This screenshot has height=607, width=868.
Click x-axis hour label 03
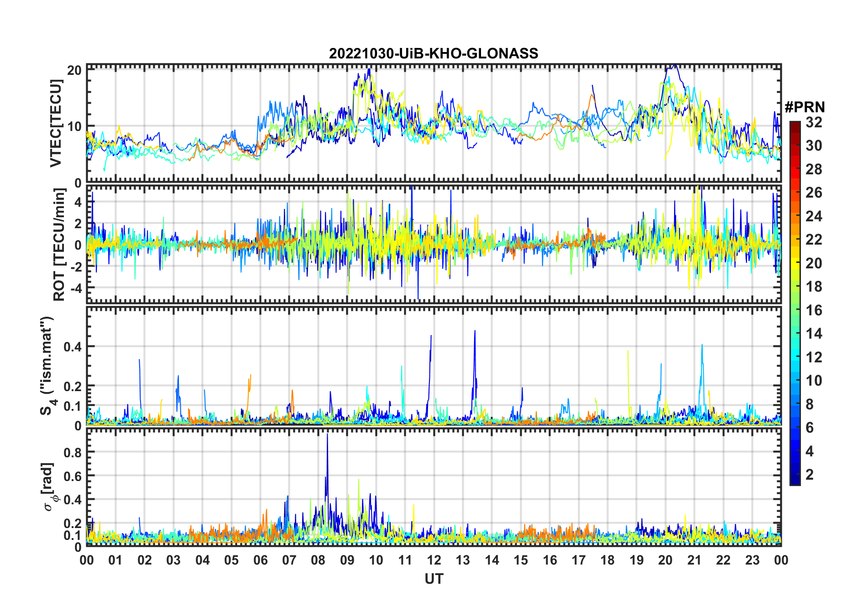173,560
